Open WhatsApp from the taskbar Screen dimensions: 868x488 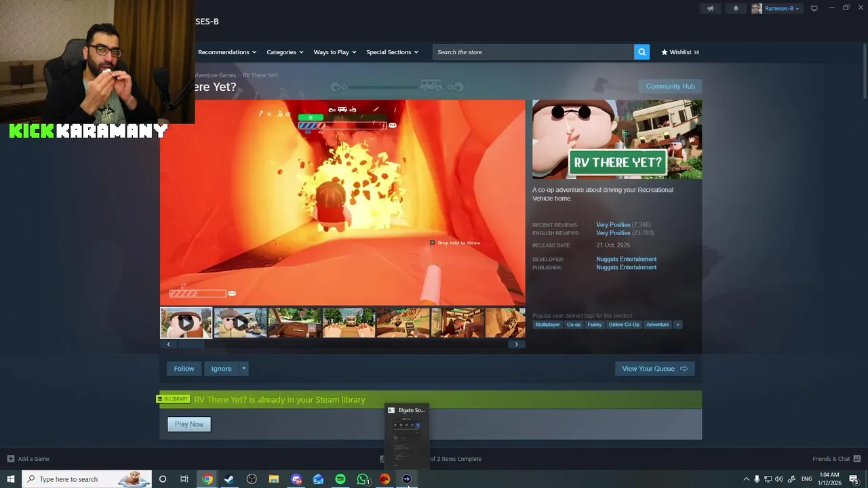pos(363,479)
